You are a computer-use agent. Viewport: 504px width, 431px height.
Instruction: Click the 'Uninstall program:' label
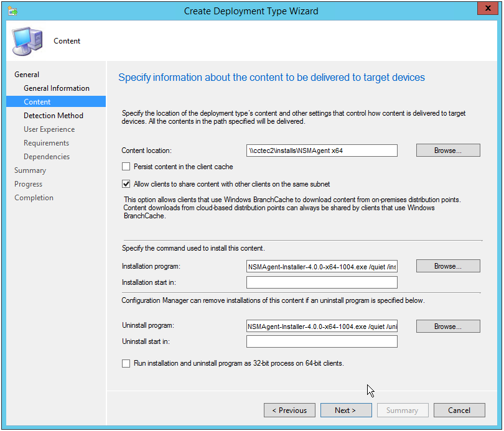pos(148,325)
